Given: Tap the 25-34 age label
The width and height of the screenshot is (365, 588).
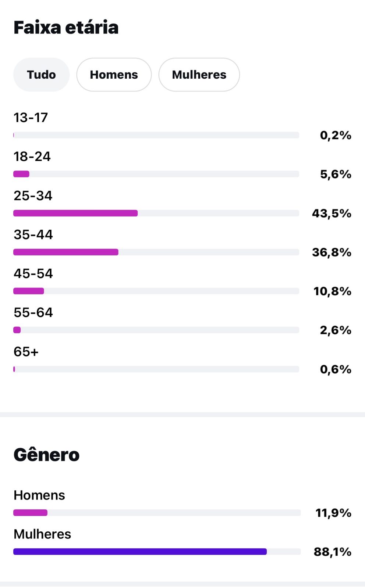Looking at the screenshot, I should (x=33, y=196).
